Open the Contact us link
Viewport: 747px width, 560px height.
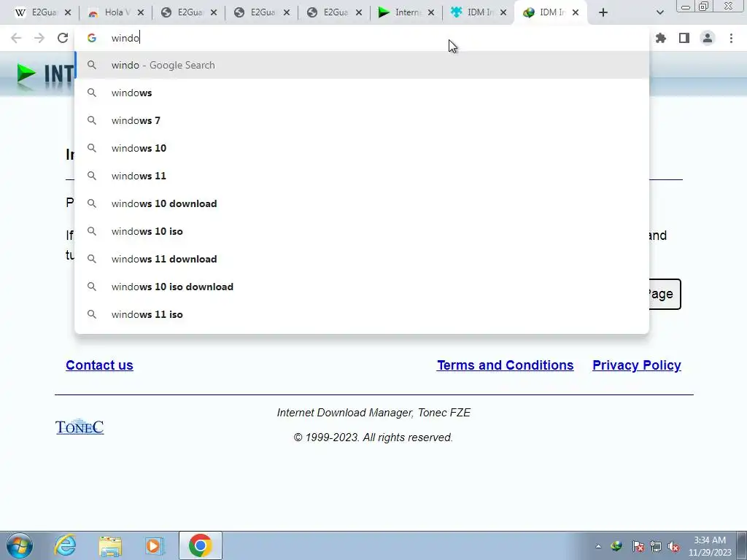[99, 365]
